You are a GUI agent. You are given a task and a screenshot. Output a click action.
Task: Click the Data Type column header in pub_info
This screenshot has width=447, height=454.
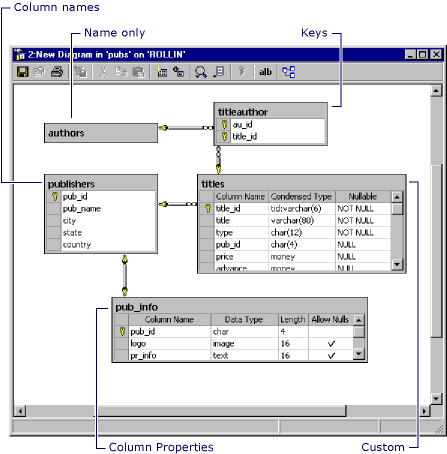[244, 320]
